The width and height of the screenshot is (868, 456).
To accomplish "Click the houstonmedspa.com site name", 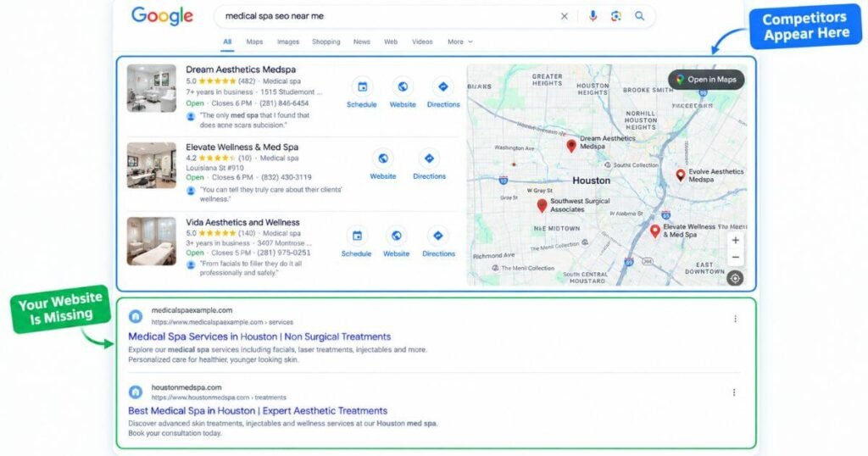I will coord(186,387).
